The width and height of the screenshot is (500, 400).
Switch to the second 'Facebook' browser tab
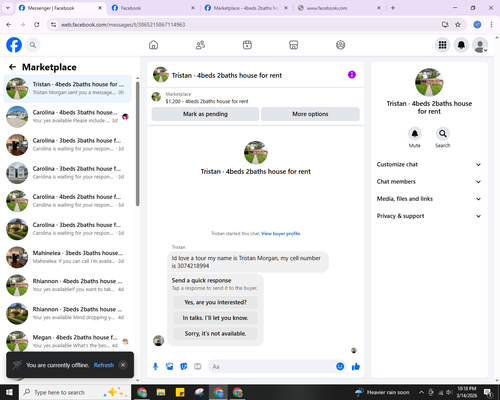click(x=152, y=8)
